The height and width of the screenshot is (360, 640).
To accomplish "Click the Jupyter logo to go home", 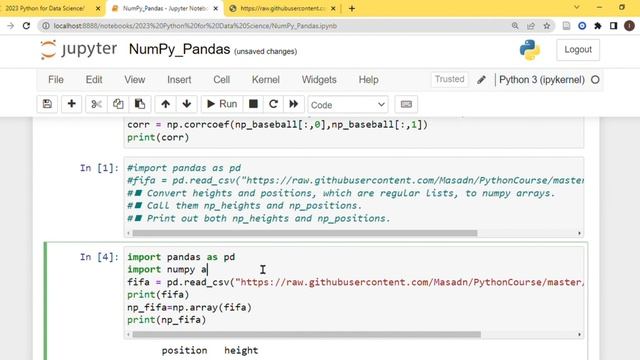I will coord(78,49).
